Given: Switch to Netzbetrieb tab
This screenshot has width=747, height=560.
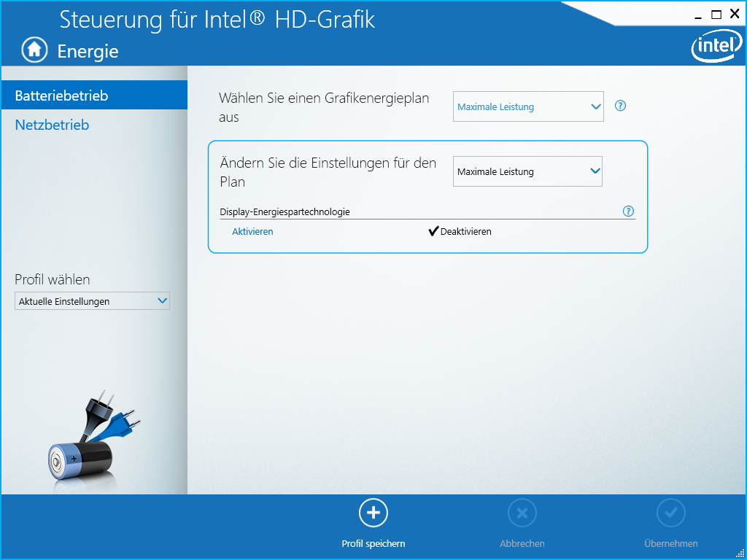Looking at the screenshot, I should [x=53, y=125].
